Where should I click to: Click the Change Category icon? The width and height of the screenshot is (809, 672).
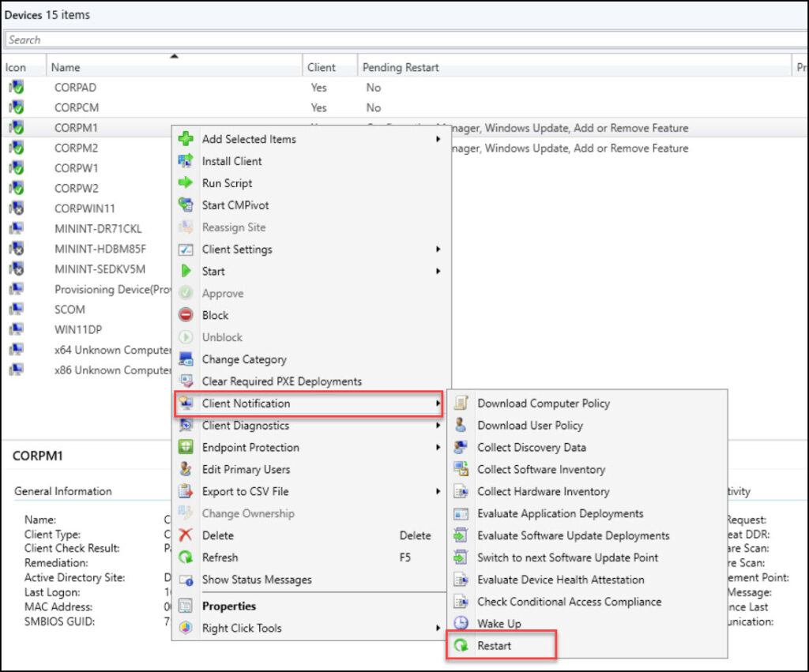[186, 359]
